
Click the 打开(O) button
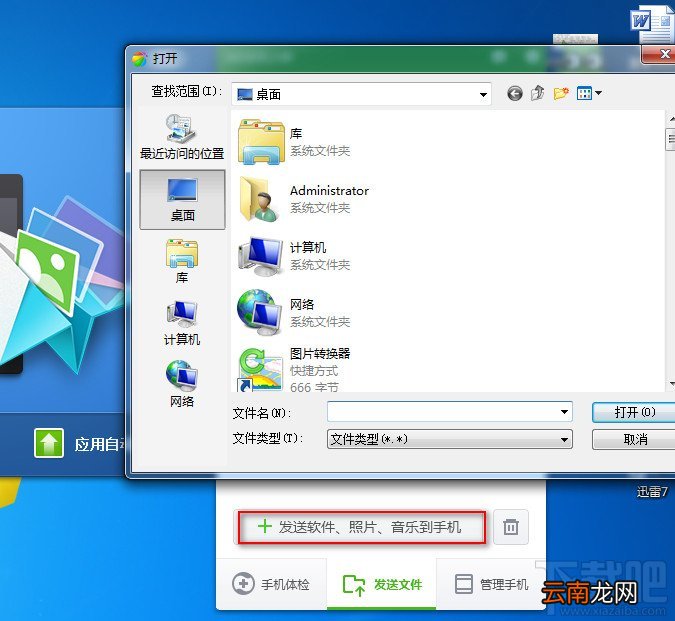(x=634, y=412)
